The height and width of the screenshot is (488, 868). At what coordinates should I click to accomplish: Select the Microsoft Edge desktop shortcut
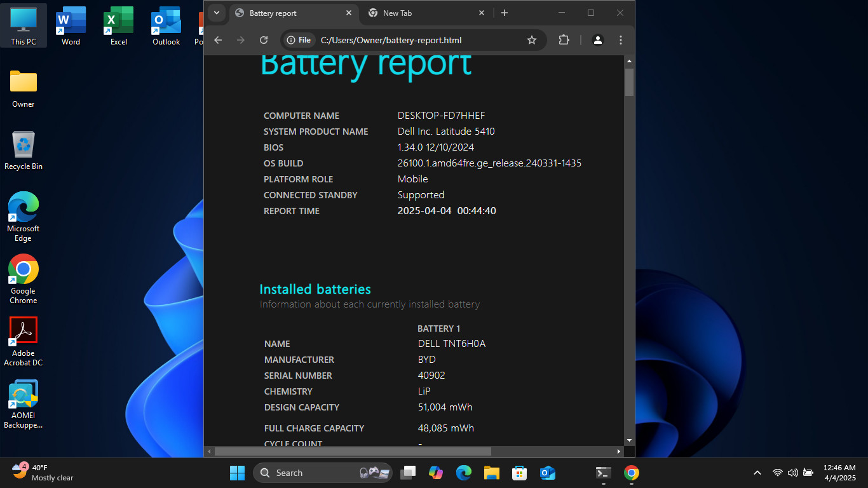click(x=24, y=217)
